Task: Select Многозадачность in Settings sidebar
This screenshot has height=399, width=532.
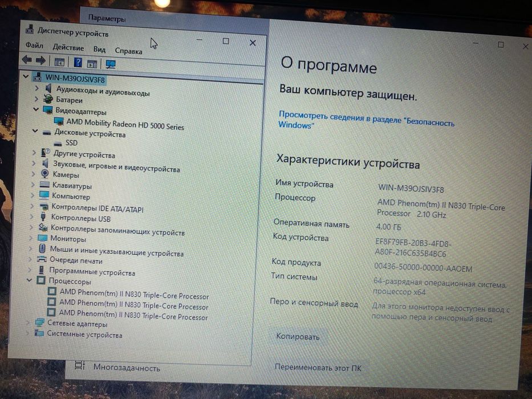Action: coord(127,368)
